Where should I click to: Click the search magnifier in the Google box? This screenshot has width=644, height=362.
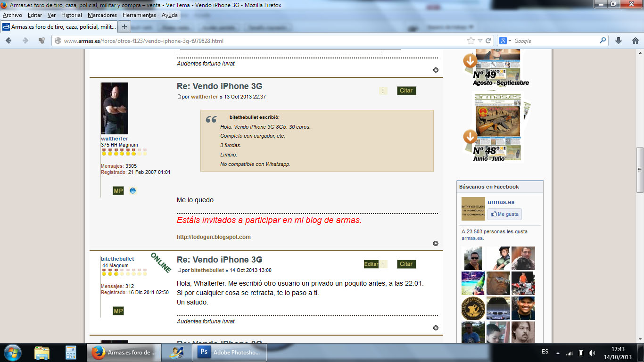[x=603, y=41]
